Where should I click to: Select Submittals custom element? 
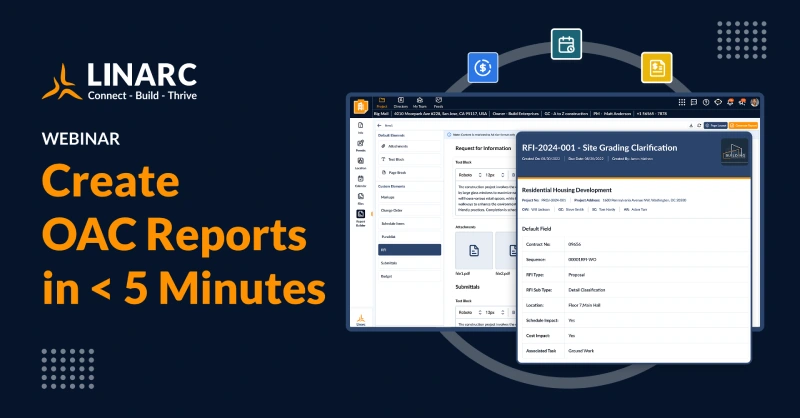[x=409, y=263]
